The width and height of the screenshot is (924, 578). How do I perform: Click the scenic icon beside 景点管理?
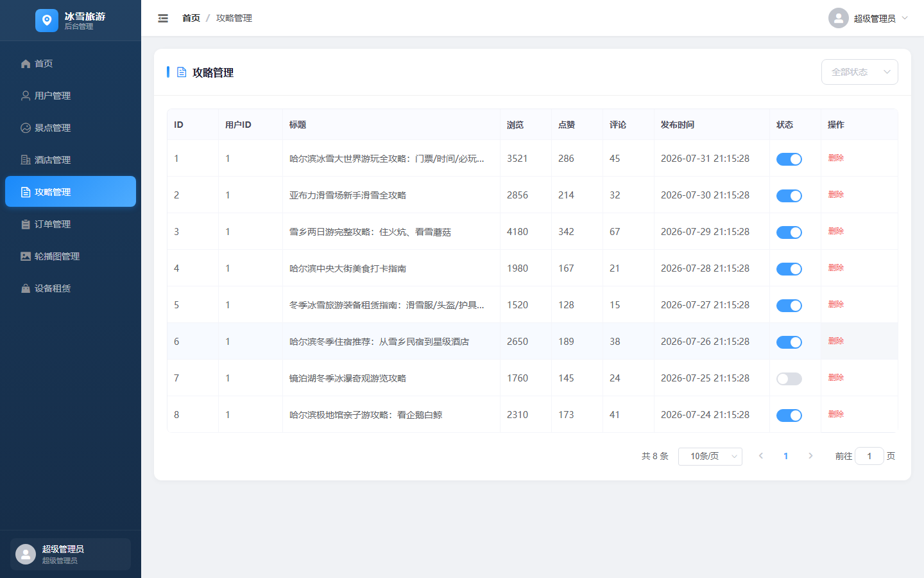26,128
